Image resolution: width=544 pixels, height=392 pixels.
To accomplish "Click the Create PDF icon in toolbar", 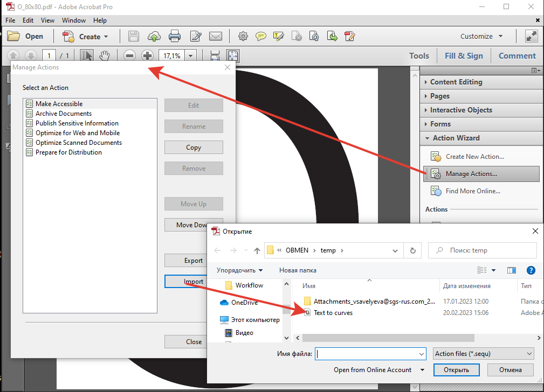I will pos(68,37).
